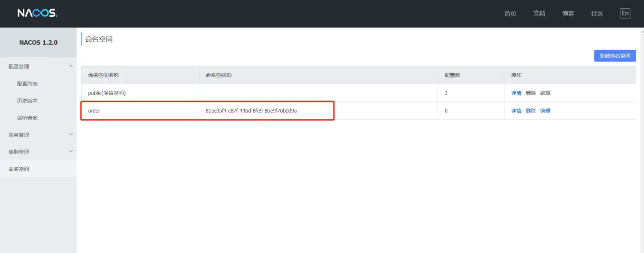Screen dimensions: 644x253
Task: Collapse the 配置管理 chevron
Action: tap(71, 66)
